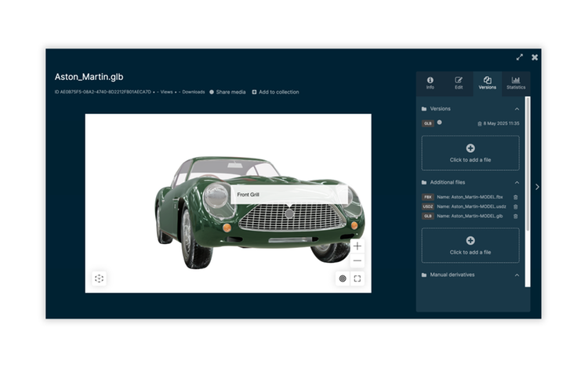Open the Info tab
This screenshot has height=368, width=588.
tap(430, 83)
